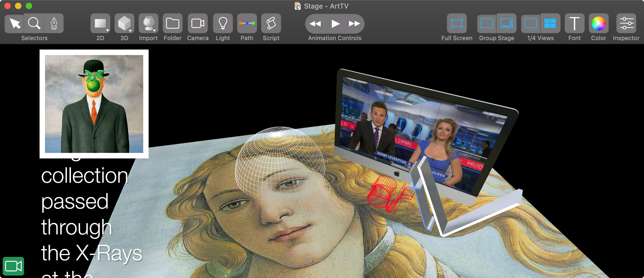The image size is (644, 278).
Task: Switch to Stage view
Action: (x=507, y=24)
